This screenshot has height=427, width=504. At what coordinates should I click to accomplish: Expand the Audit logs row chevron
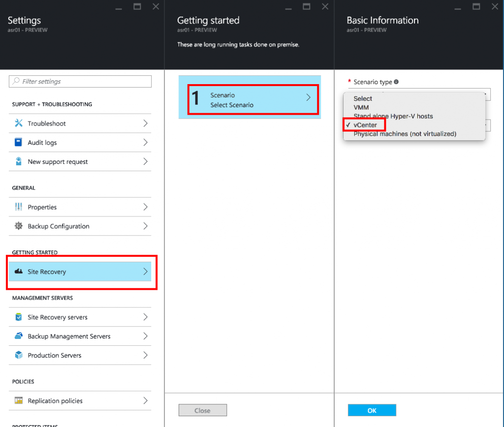145,142
